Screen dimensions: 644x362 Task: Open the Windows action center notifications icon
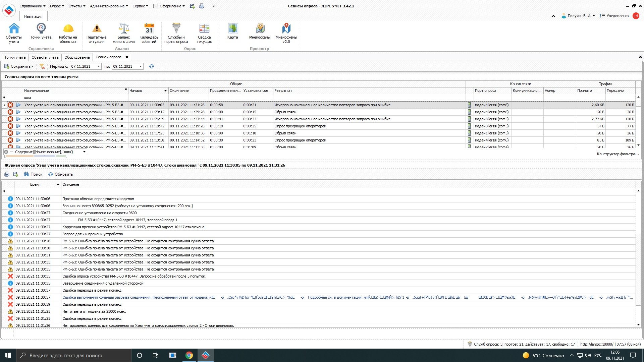pyautogui.click(x=633, y=355)
